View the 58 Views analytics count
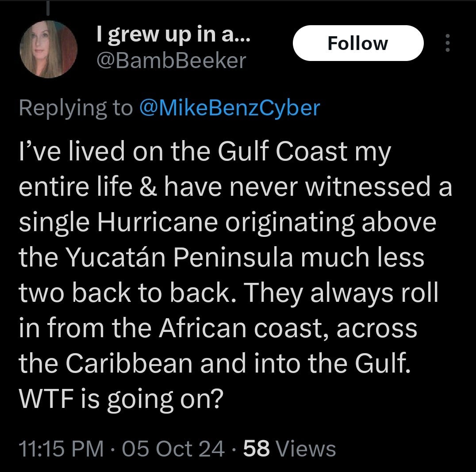Screen dimensions: 476x472 click(289, 448)
